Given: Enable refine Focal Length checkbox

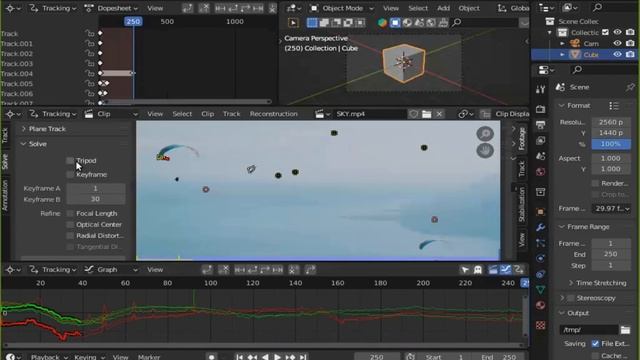Looking at the screenshot, I should pyautogui.click(x=70, y=213).
